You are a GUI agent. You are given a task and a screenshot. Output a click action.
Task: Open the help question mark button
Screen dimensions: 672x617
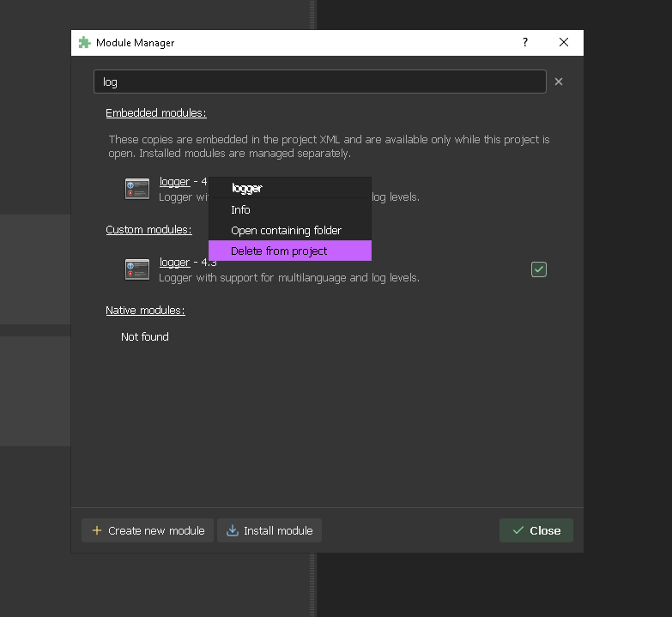525,42
